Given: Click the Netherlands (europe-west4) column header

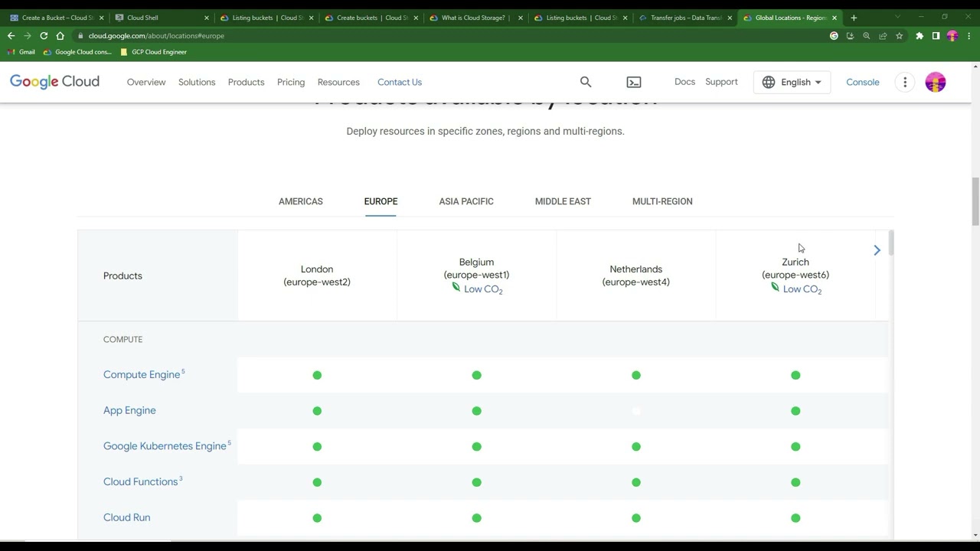Looking at the screenshot, I should (x=636, y=275).
